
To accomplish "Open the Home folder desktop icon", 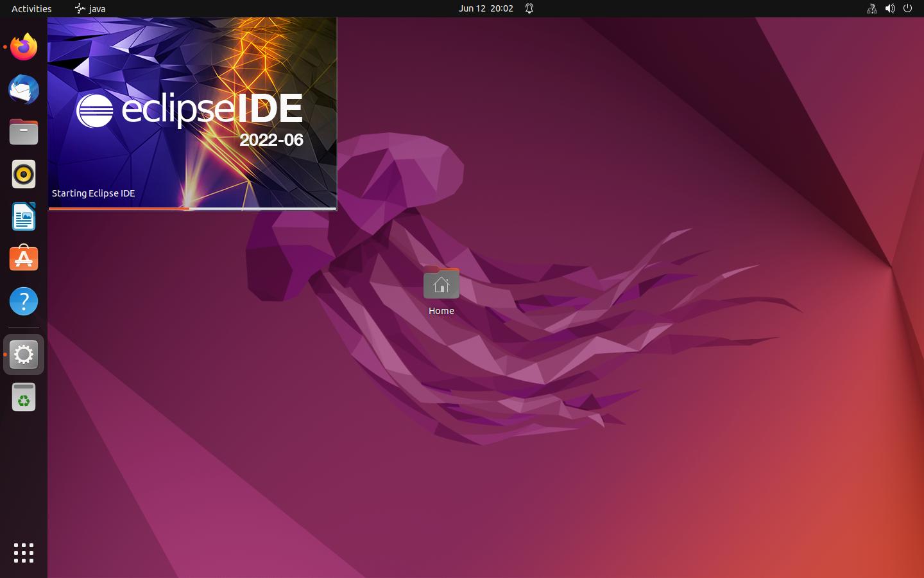I will 441,283.
